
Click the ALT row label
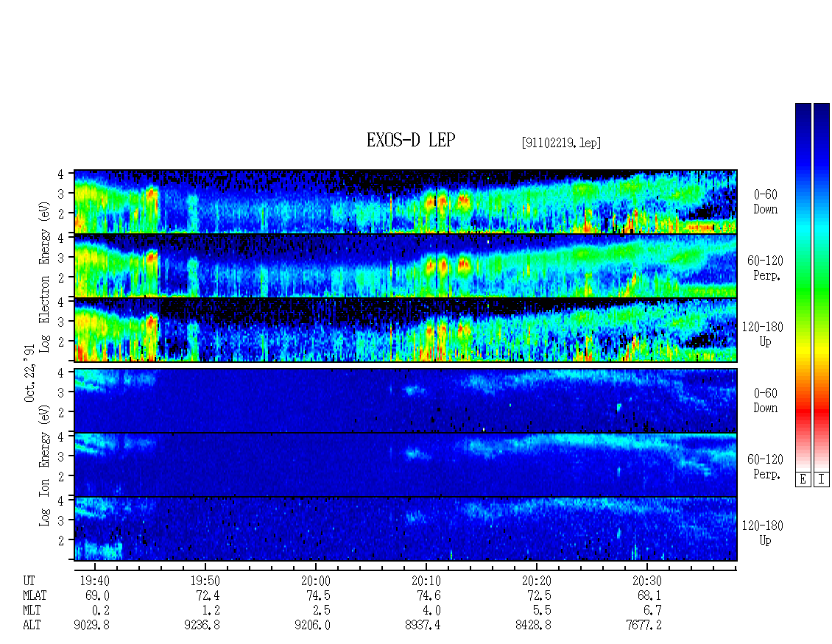click(32, 626)
